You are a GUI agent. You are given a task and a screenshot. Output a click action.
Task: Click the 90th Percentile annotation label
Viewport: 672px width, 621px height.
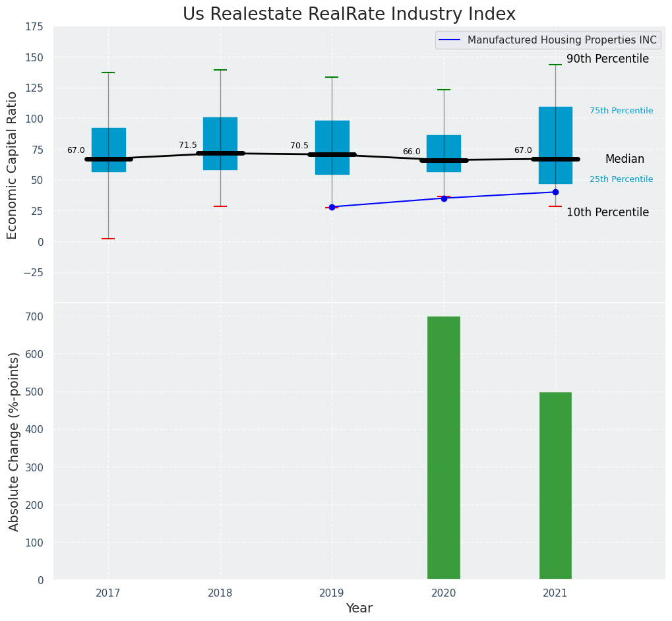pos(607,59)
